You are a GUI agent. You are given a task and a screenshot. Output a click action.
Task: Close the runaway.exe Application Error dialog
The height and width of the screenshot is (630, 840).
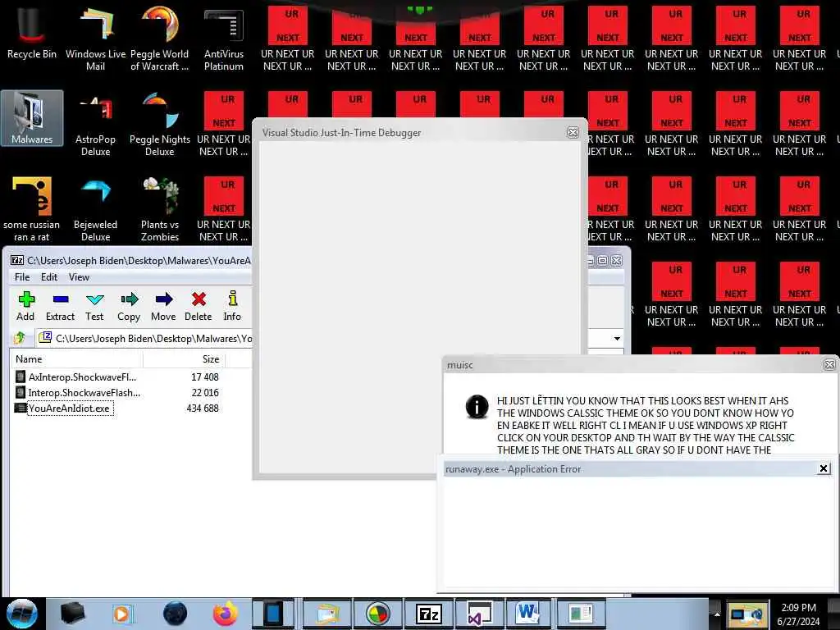coord(824,468)
